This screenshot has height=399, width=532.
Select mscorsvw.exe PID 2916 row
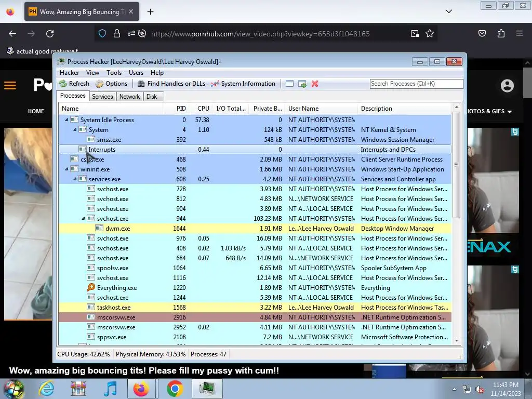255,317
